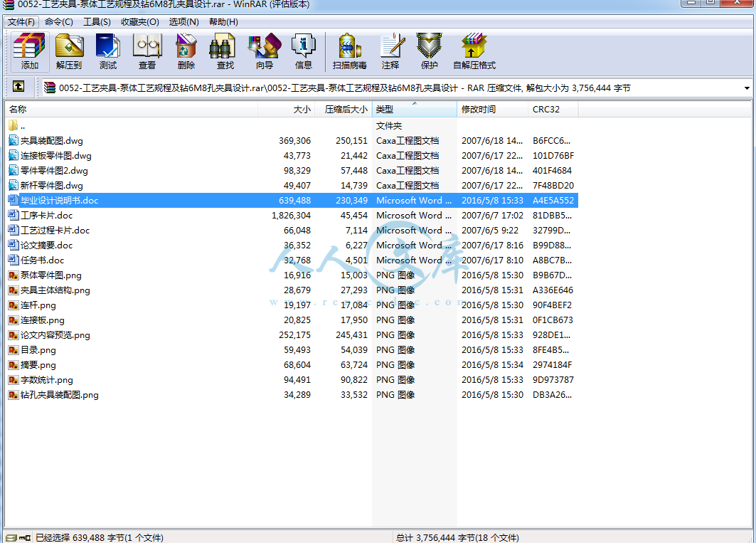Screen dimensions: 756x543
Task: Select file 连杆.png
Action: (x=38, y=305)
